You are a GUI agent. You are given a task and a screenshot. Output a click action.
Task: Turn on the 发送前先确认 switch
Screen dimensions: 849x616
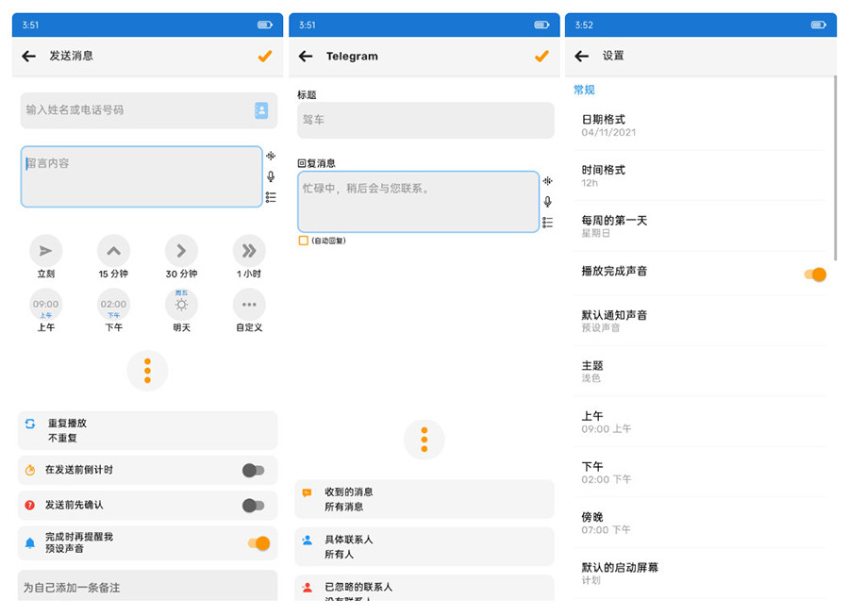(253, 506)
